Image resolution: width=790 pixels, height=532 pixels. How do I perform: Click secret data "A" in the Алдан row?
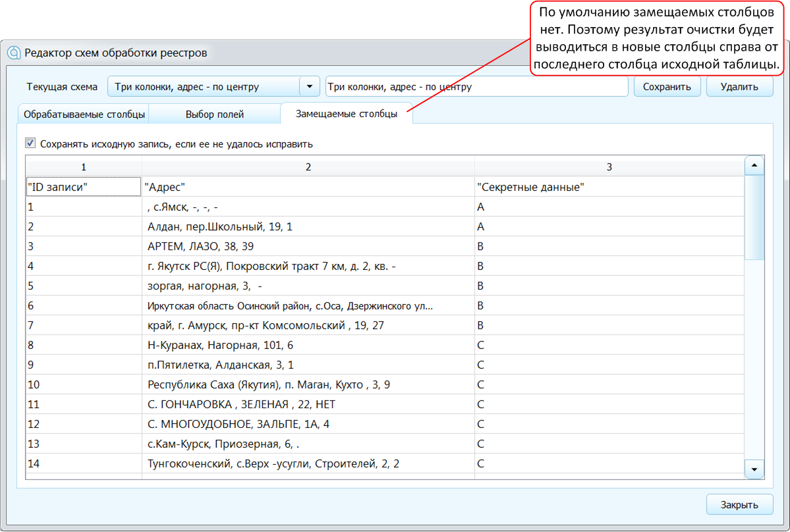point(609,226)
